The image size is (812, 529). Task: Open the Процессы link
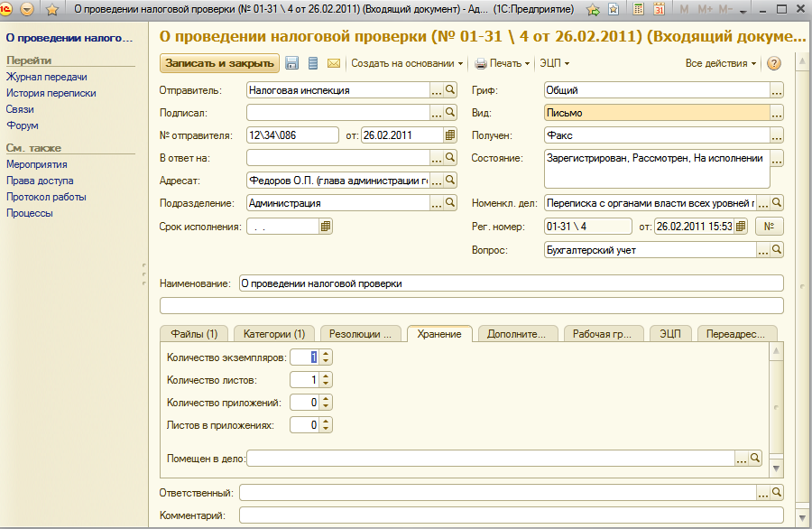(30, 213)
